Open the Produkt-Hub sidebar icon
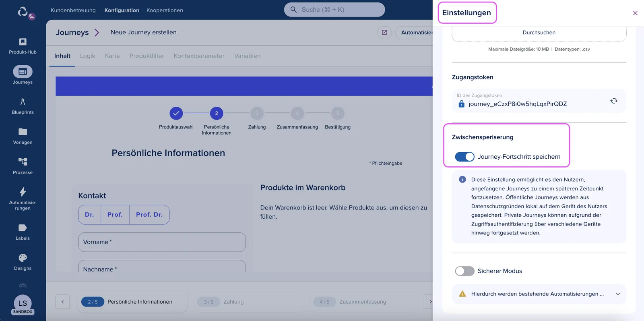Screen dimensions: 644x321 pos(23,41)
